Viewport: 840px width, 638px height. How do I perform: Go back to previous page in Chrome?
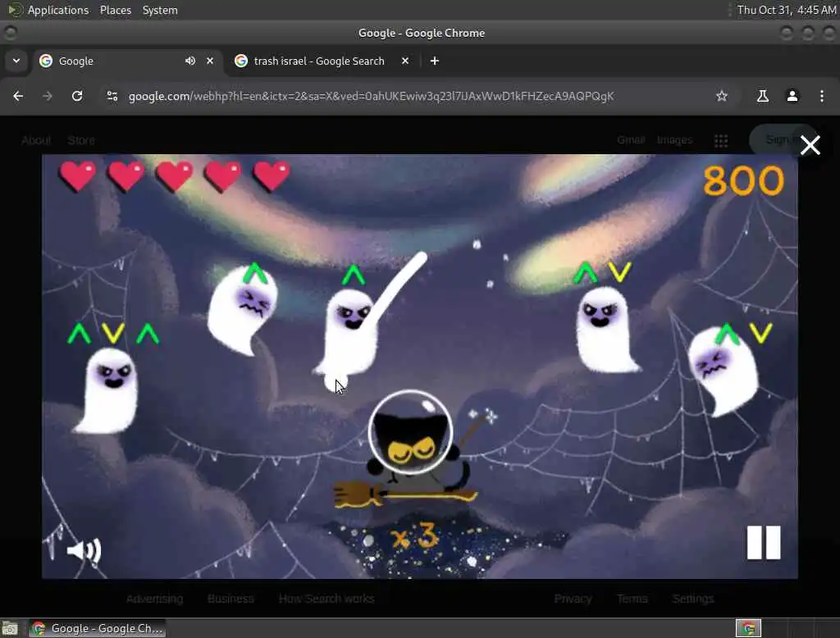coord(18,96)
